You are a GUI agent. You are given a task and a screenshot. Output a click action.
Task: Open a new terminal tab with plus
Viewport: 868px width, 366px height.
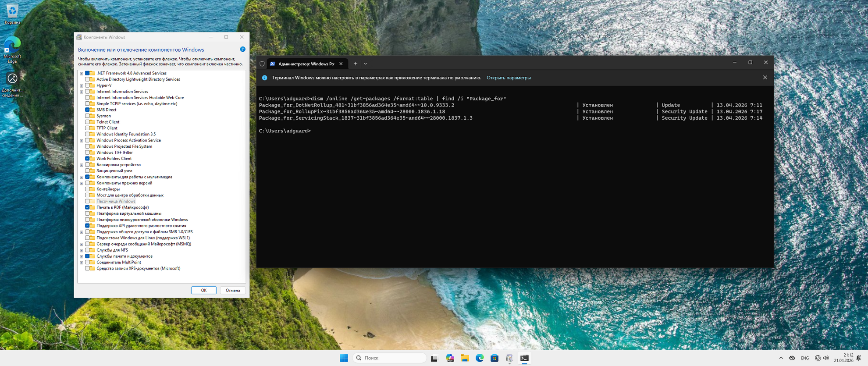tap(356, 64)
